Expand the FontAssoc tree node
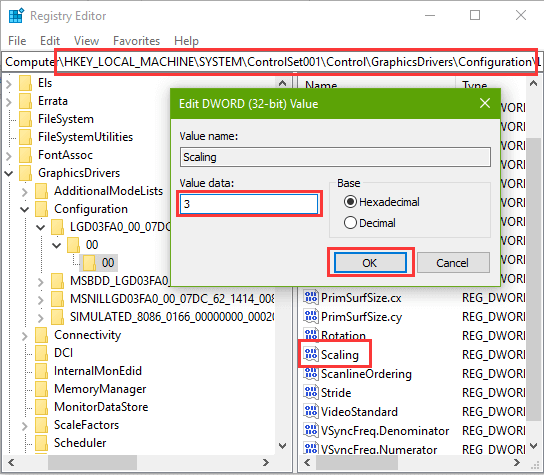Image resolution: width=544 pixels, height=475 pixels. tap(9, 155)
